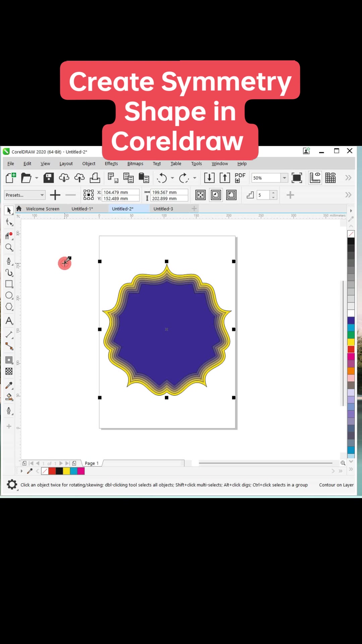Click the Page 1 tab
The width and height of the screenshot is (362, 644).
[92, 463]
